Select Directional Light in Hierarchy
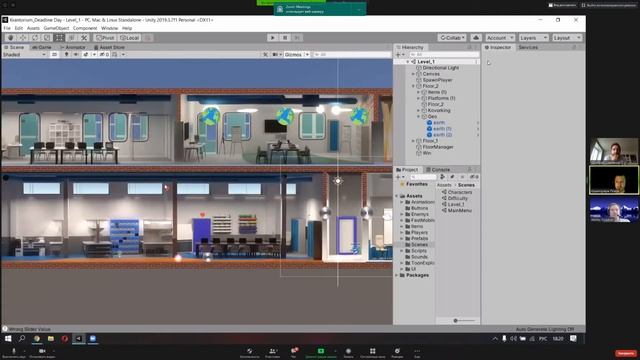Viewport: 640px width, 360px height. coord(441,68)
